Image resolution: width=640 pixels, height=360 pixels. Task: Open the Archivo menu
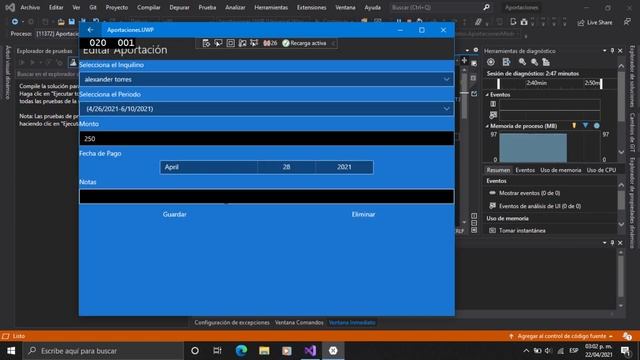[30, 7]
